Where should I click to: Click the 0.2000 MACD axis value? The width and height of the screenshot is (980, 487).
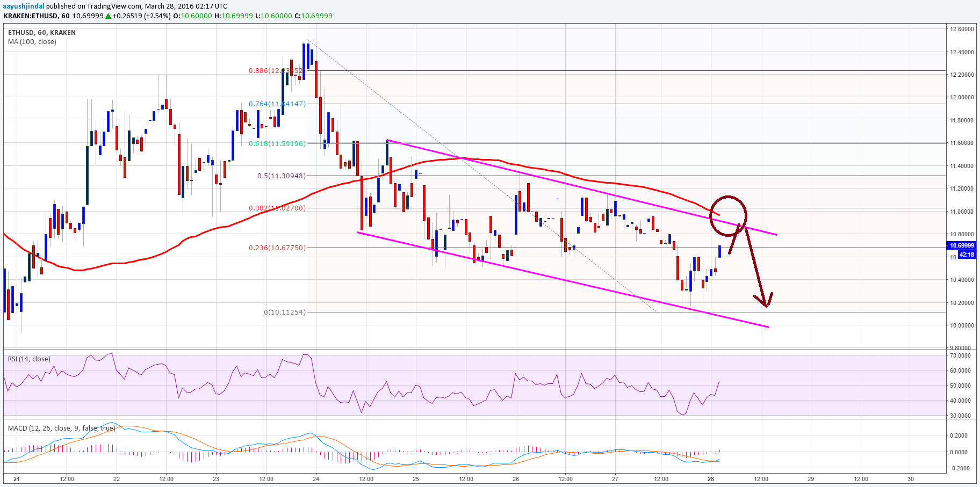(x=959, y=435)
